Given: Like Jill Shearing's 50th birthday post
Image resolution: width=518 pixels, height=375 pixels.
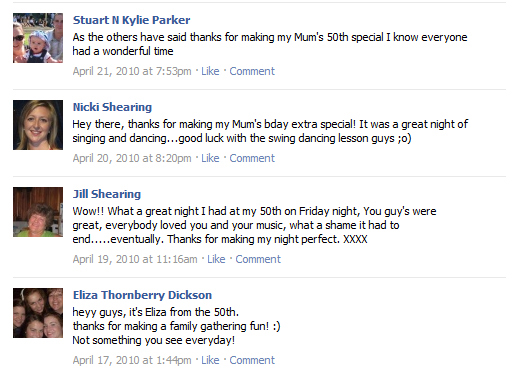Looking at the screenshot, I should pyautogui.click(x=216, y=259).
